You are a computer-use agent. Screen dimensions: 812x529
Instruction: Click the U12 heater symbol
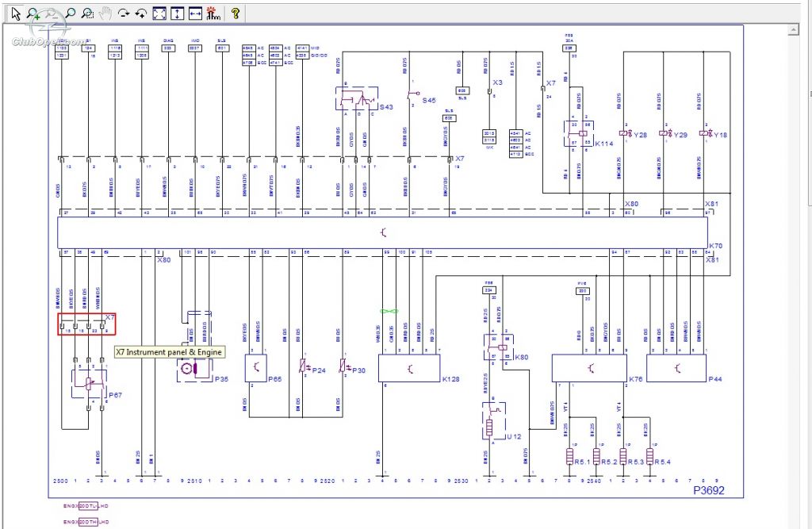pos(493,420)
